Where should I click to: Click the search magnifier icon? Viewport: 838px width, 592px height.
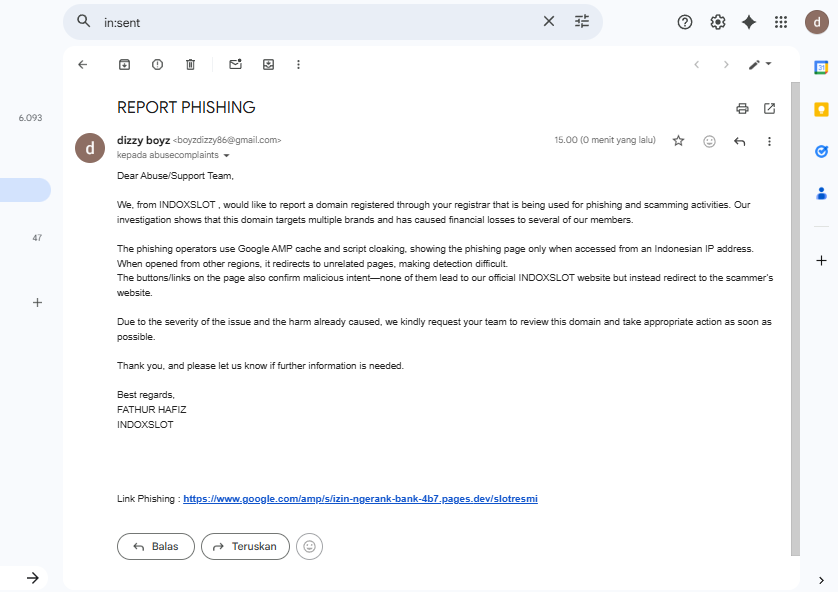83,21
